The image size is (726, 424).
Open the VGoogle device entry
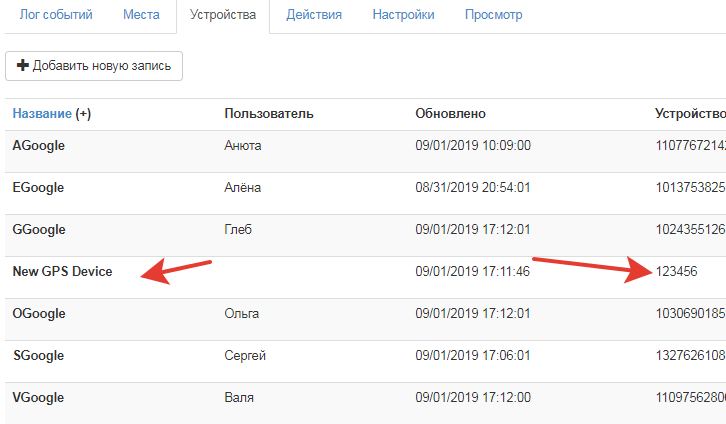(x=38, y=398)
